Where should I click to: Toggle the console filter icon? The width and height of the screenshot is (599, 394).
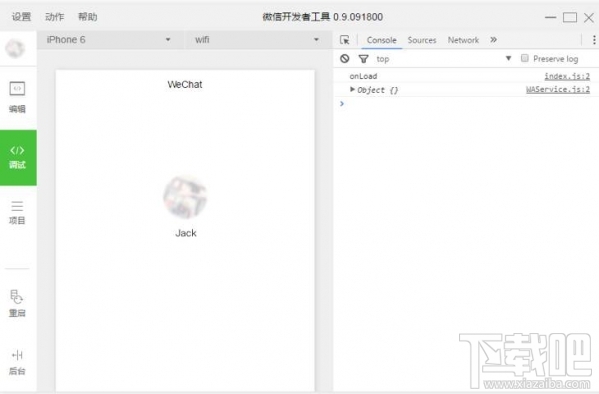pyautogui.click(x=363, y=59)
